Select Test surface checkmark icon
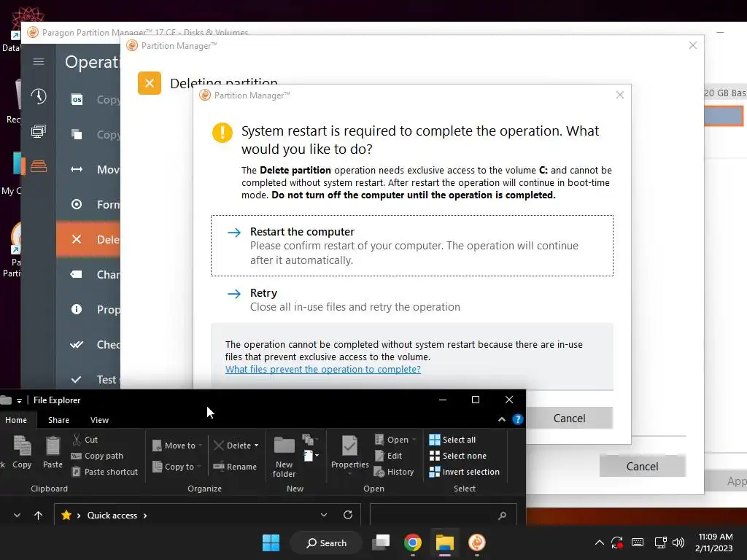The height and width of the screenshot is (560, 747). point(77,379)
